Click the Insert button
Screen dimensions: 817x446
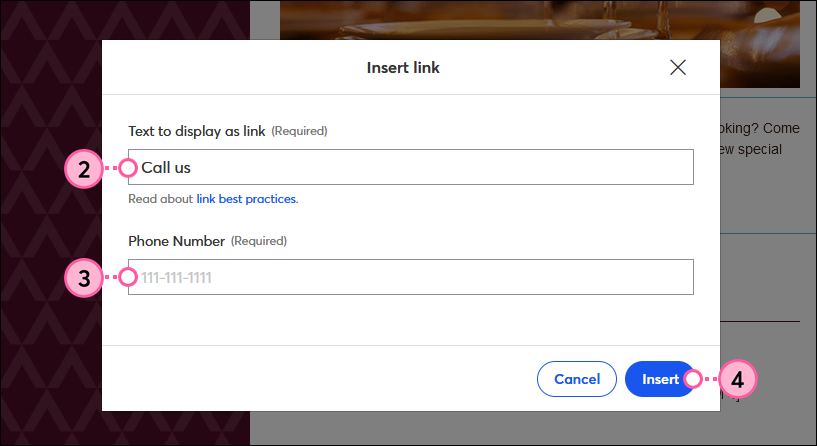pyautogui.click(x=660, y=379)
